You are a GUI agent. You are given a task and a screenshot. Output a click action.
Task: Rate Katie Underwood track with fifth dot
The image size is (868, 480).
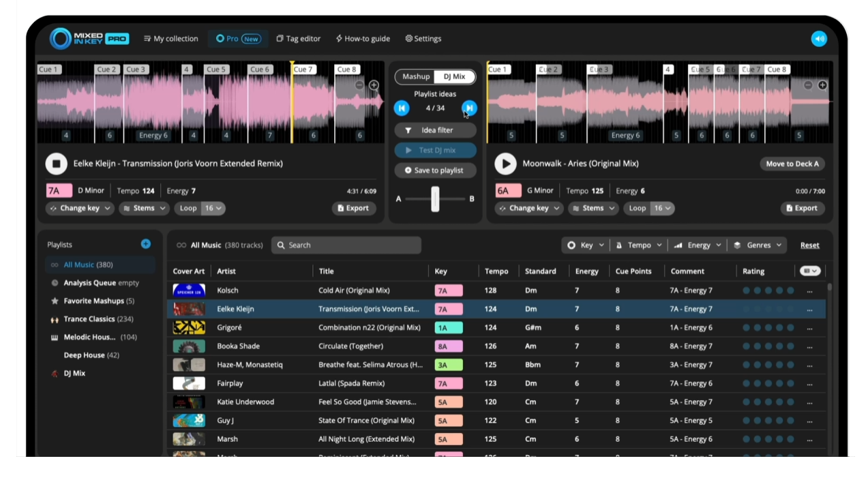[791, 402]
